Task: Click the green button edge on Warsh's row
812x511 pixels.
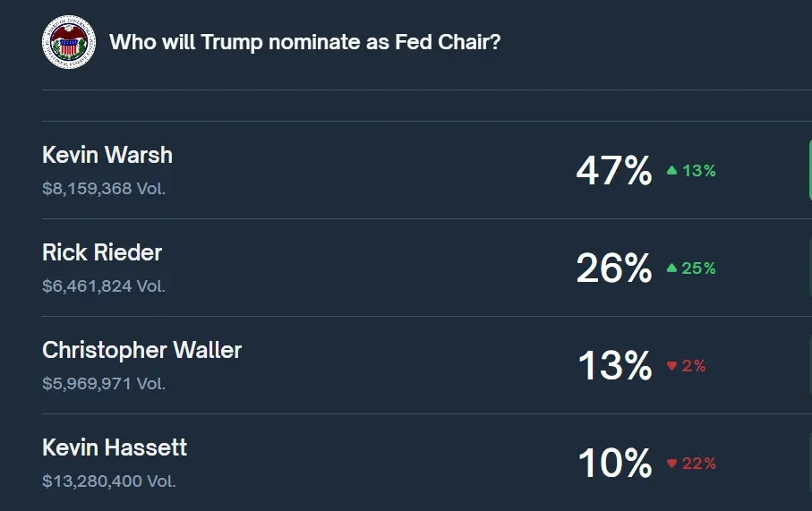Action: coord(809,170)
